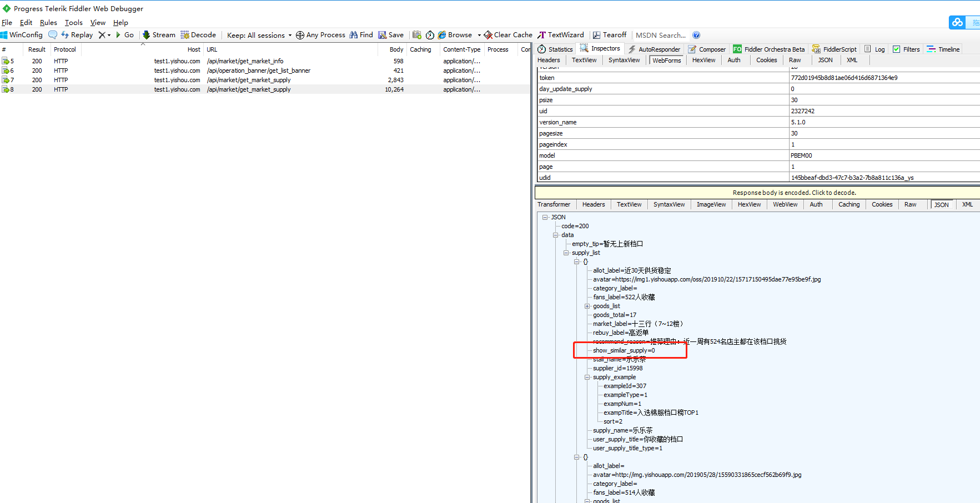Select session 6 get_list_banner
980x503 pixels.
tap(265, 71)
